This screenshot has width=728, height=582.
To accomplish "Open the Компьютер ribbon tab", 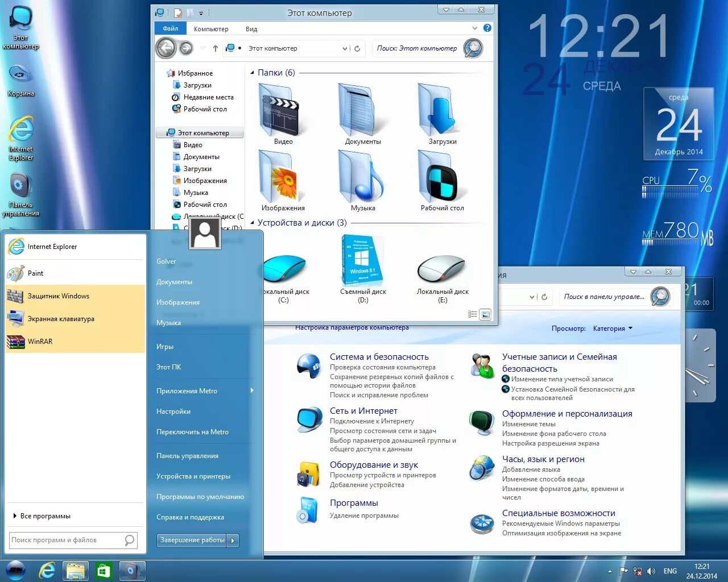I will coord(211,29).
